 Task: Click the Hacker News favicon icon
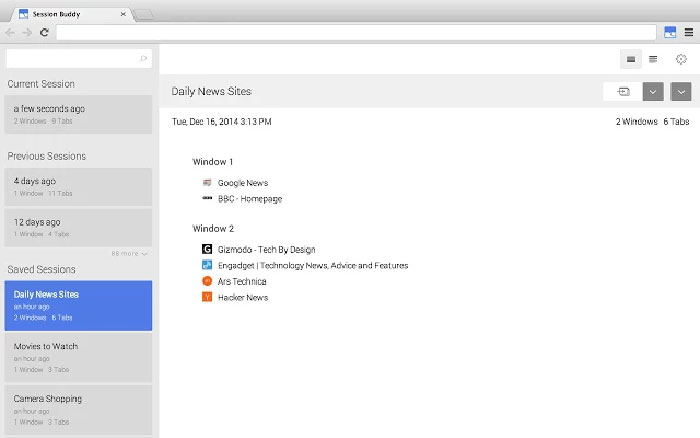click(x=207, y=297)
